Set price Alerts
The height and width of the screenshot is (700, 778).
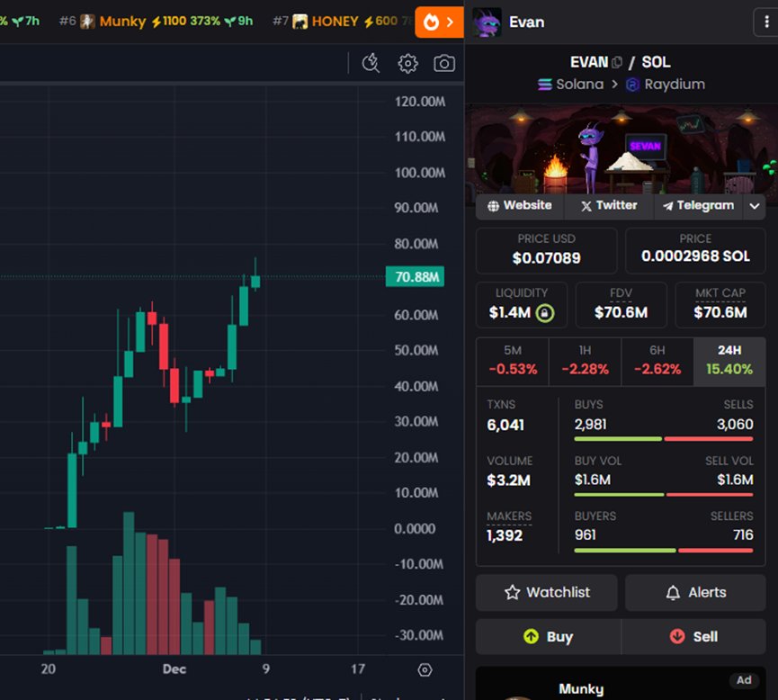[x=695, y=592]
